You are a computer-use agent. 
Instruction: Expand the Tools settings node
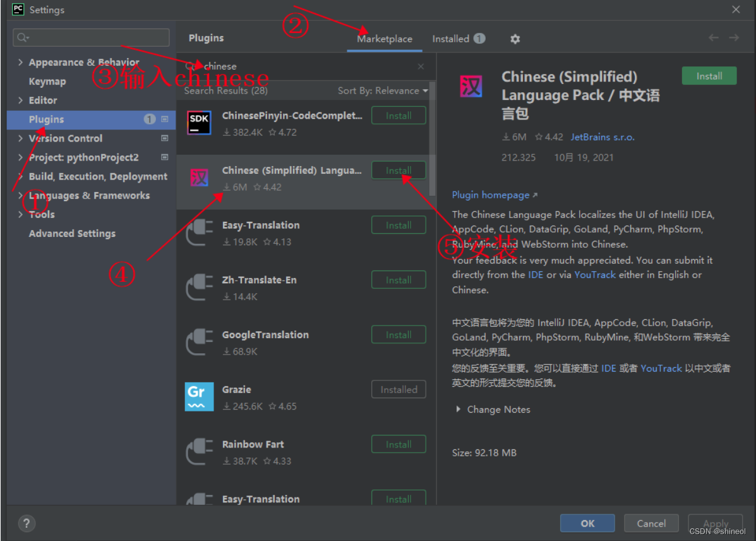pos(20,214)
